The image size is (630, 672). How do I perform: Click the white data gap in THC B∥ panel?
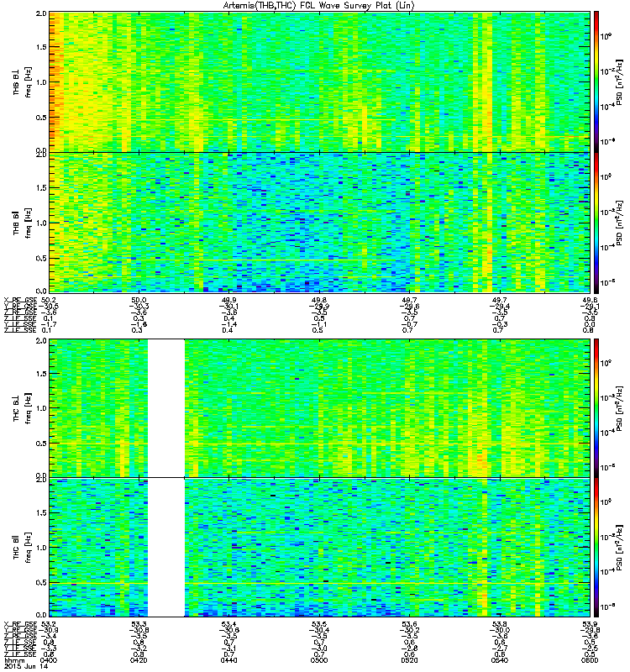click(166, 548)
